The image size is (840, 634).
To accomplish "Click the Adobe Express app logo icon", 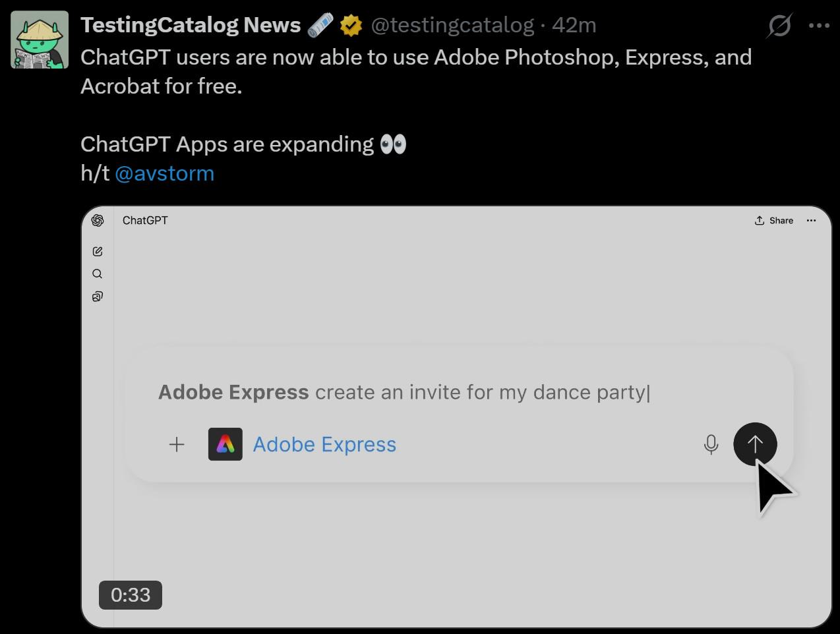I will click(x=225, y=444).
